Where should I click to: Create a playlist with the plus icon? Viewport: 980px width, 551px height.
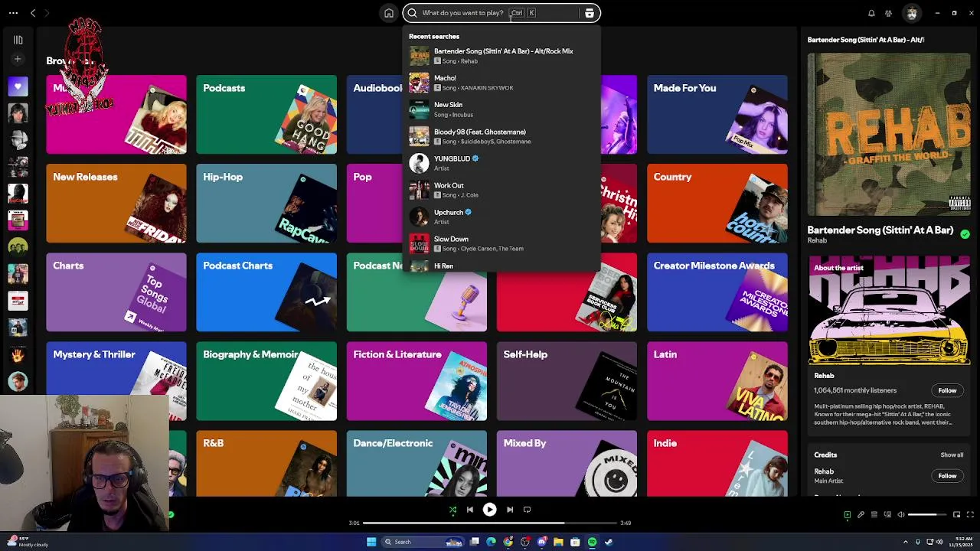pyautogui.click(x=18, y=59)
